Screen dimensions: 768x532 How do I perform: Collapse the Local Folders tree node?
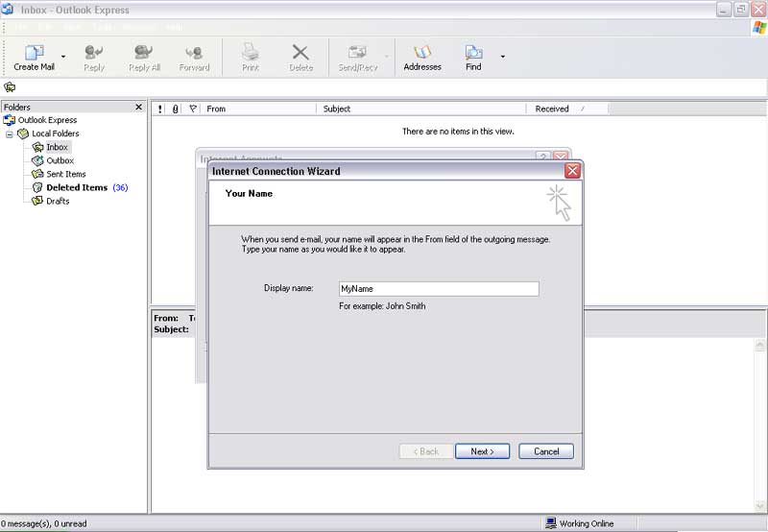click(x=9, y=133)
